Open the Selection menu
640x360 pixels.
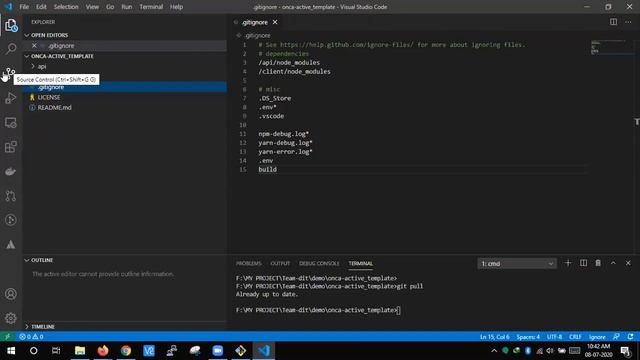[66, 7]
